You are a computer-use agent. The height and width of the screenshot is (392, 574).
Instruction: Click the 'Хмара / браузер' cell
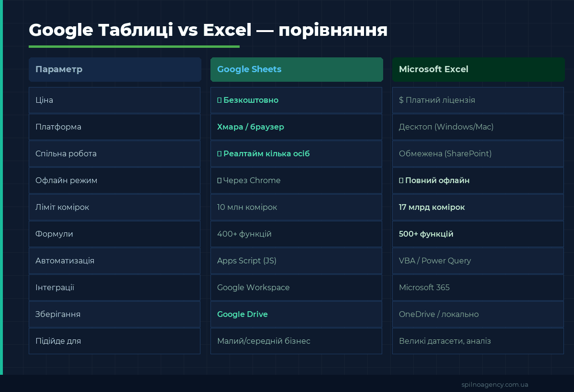pos(296,127)
